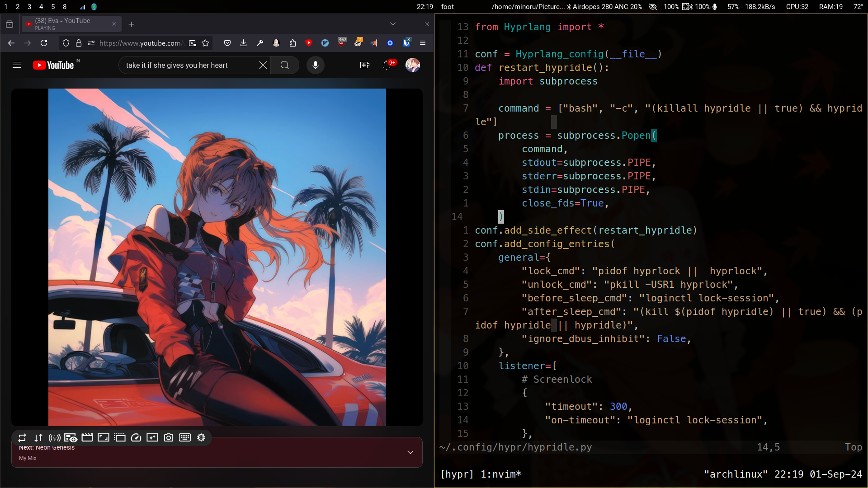Toggle the hide player controls eye icon

tap(71, 437)
